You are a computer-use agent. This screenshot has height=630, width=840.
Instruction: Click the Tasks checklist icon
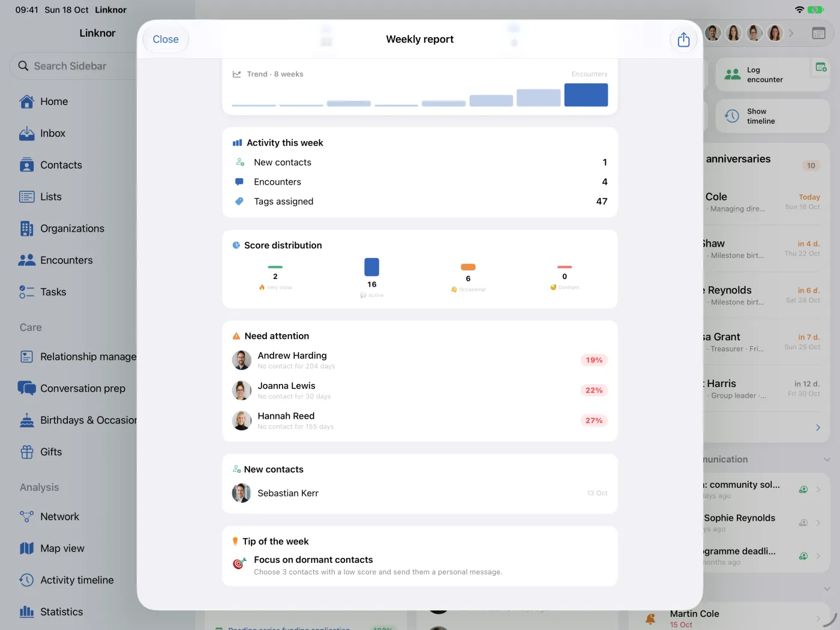pos(27,292)
